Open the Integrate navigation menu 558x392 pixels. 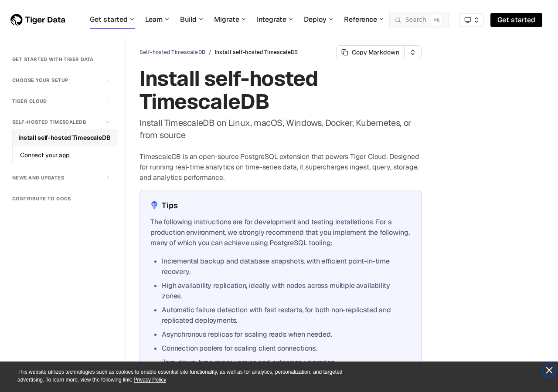click(275, 20)
